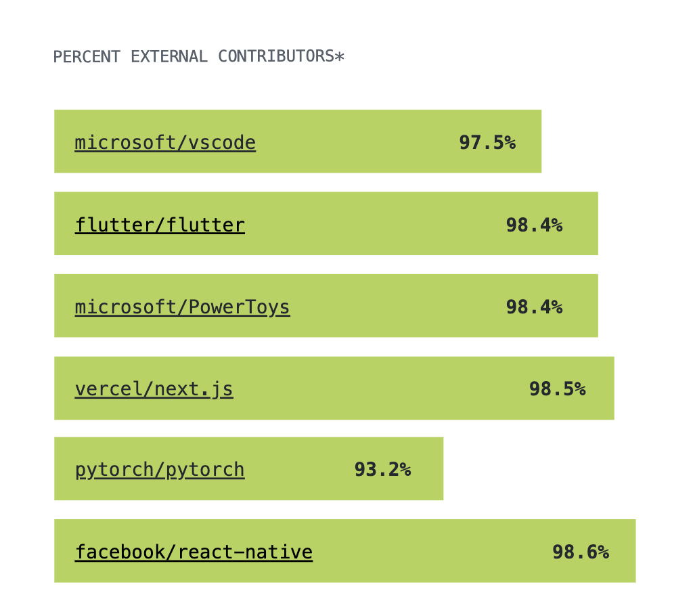
Task: Select the 98.4% value beside microsoft/PowerToys
Action: click(534, 307)
